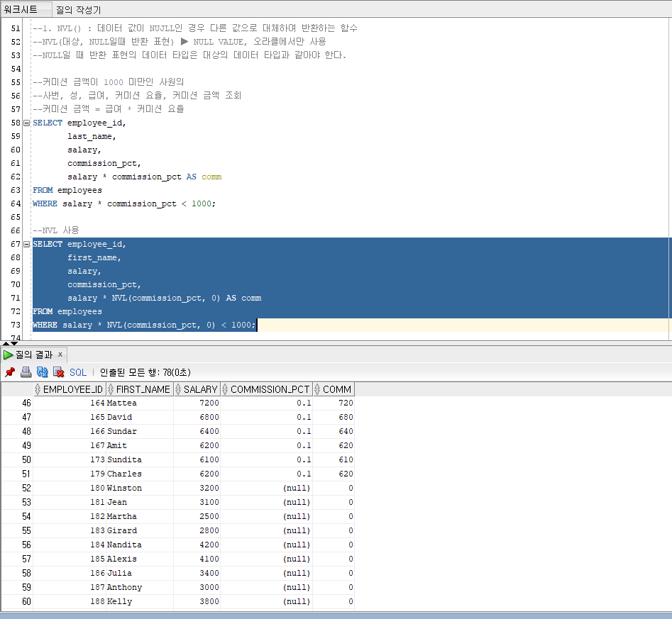This screenshot has width=672, height=619.
Task: Click employee ID 173 in the grid
Action: [x=69, y=459]
